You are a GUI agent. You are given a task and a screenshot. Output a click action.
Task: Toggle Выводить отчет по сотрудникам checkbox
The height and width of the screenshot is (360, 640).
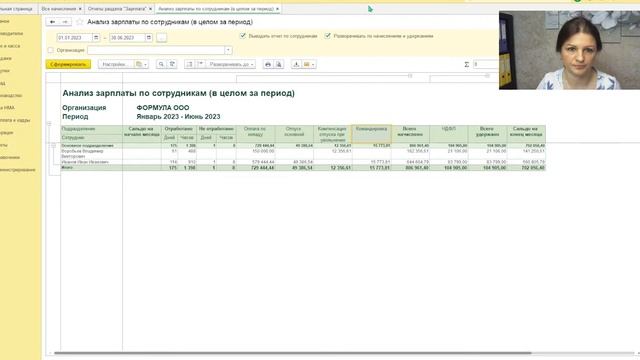[243, 36]
